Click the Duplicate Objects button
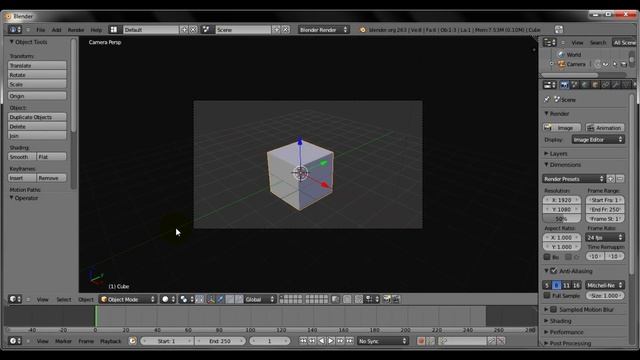This screenshot has height=360, width=640. coord(37,117)
